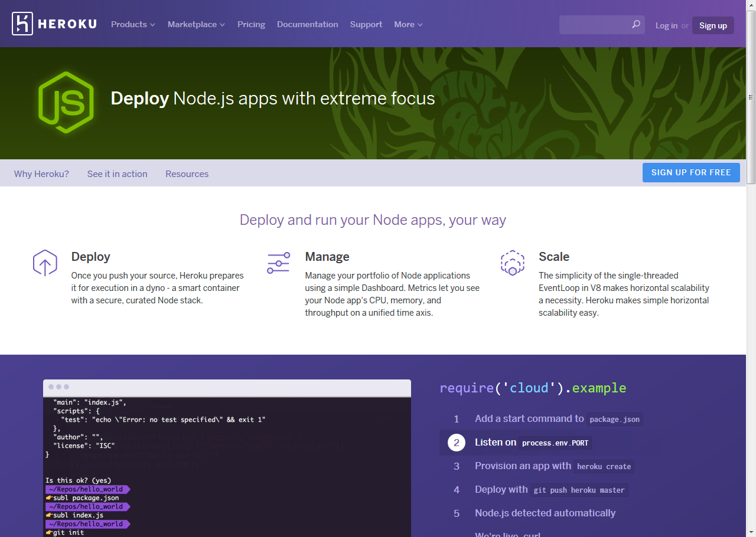The height and width of the screenshot is (537, 756).
Task: Open the Marketplace dropdown menu
Action: (x=196, y=24)
